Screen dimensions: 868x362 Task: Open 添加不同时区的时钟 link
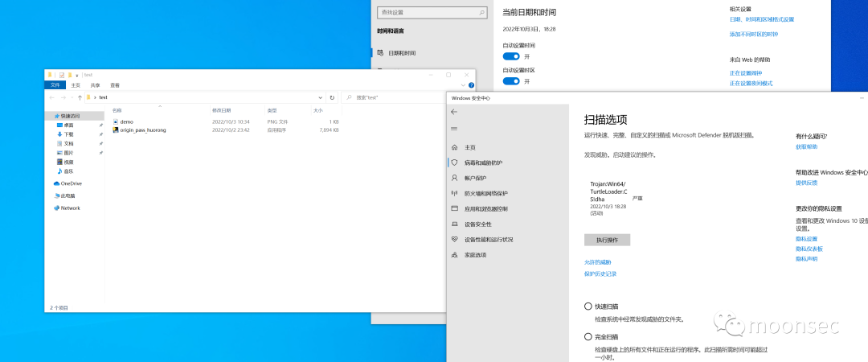click(753, 35)
